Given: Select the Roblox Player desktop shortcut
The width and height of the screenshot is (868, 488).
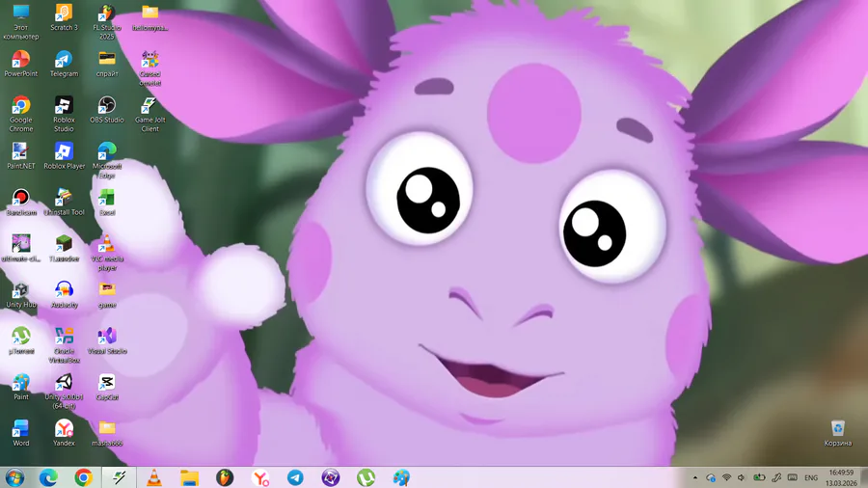Looking at the screenshot, I should tap(64, 156).
